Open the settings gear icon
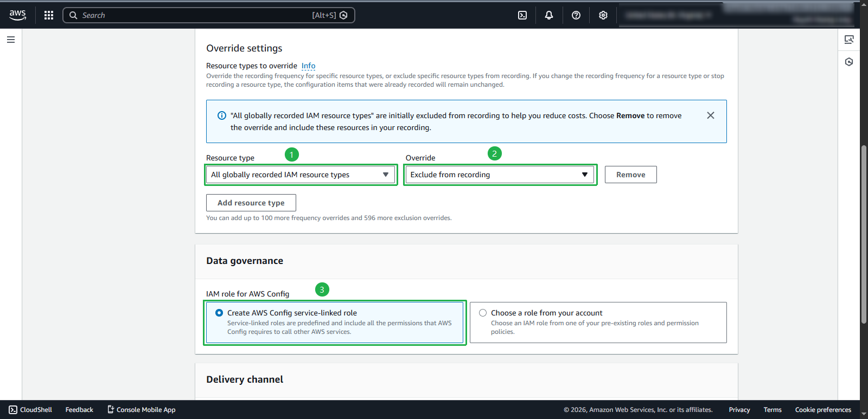Image resolution: width=868 pixels, height=419 pixels. (603, 15)
